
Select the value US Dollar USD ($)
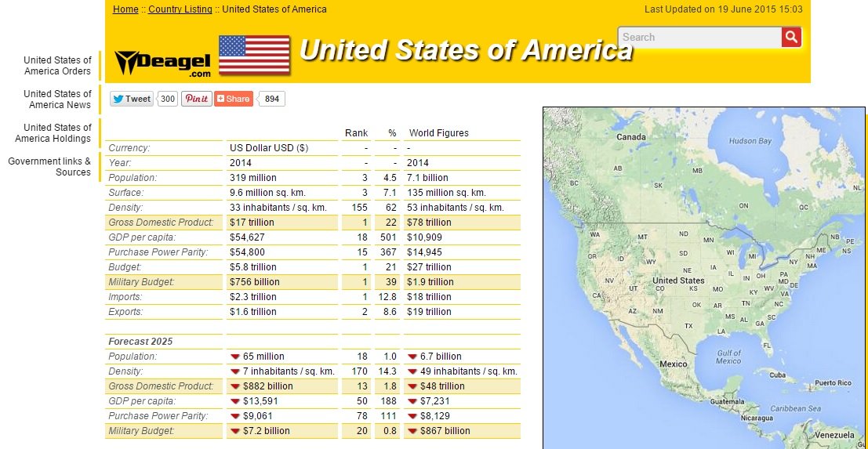pos(269,148)
